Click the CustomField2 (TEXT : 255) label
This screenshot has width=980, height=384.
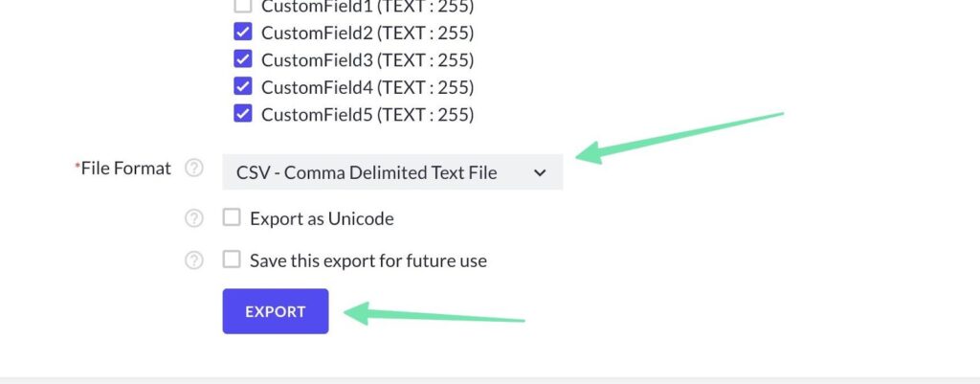[x=367, y=33]
